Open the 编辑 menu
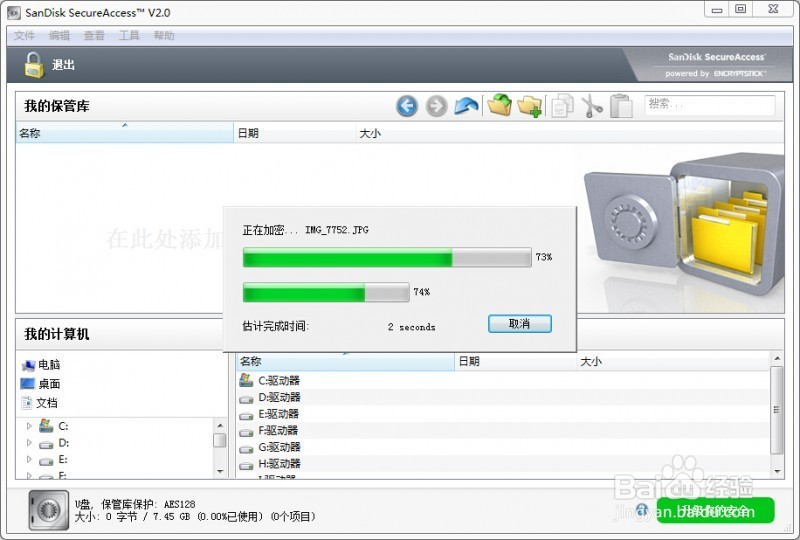This screenshot has width=800, height=540. (x=59, y=35)
